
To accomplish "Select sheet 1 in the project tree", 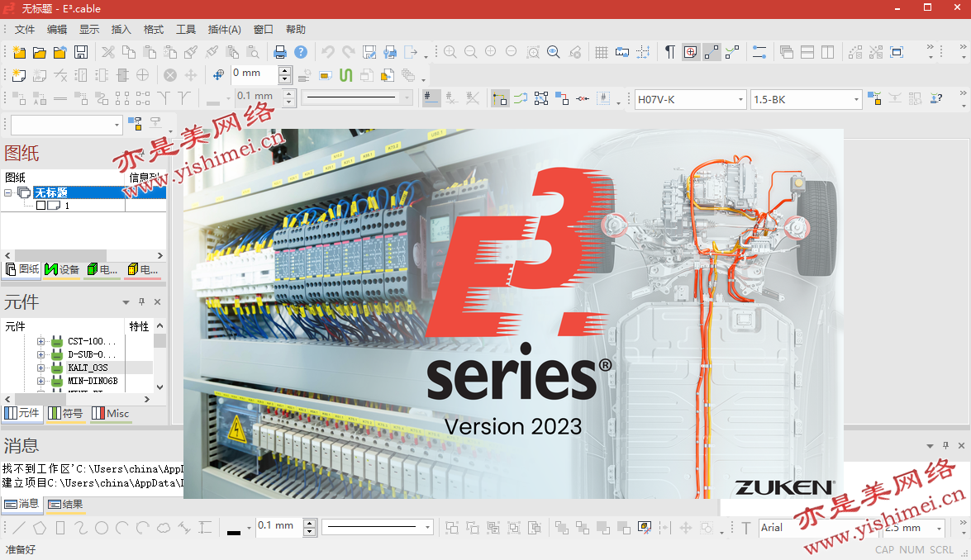I will click(66, 206).
